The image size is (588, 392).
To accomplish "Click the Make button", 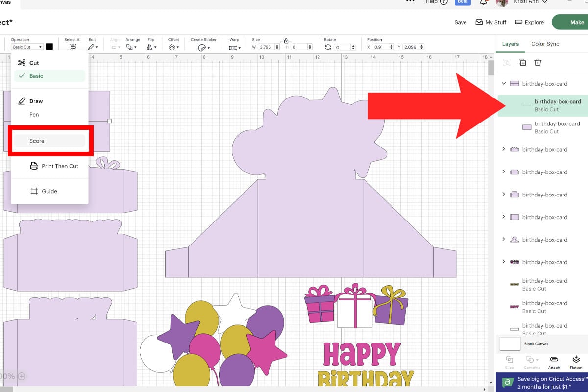I will [577, 22].
